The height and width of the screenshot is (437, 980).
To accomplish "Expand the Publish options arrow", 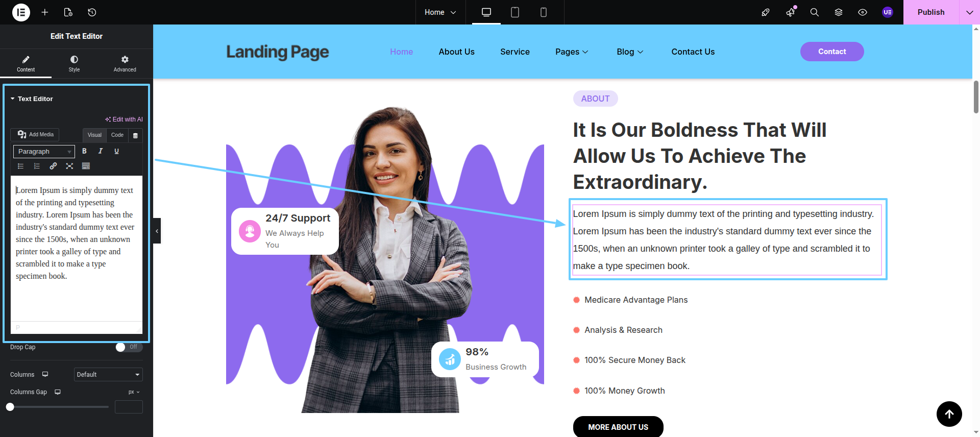I will [969, 12].
